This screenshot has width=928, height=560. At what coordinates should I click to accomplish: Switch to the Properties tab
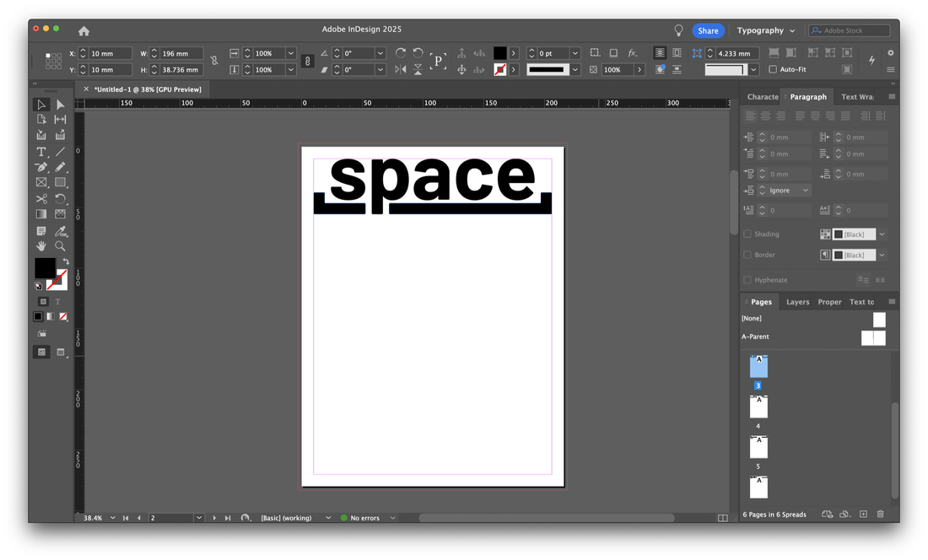click(x=829, y=302)
